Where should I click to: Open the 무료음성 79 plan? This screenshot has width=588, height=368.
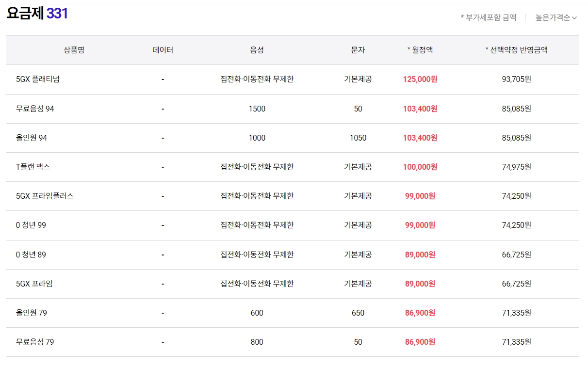click(35, 342)
